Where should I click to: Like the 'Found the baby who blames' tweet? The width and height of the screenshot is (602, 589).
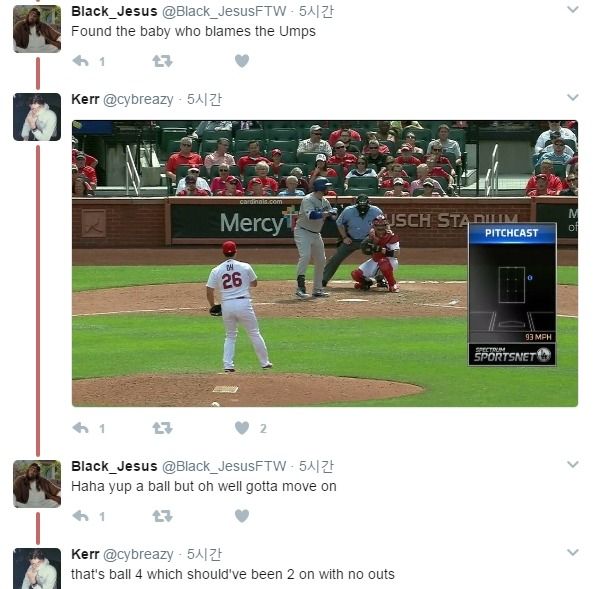click(x=242, y=61)
